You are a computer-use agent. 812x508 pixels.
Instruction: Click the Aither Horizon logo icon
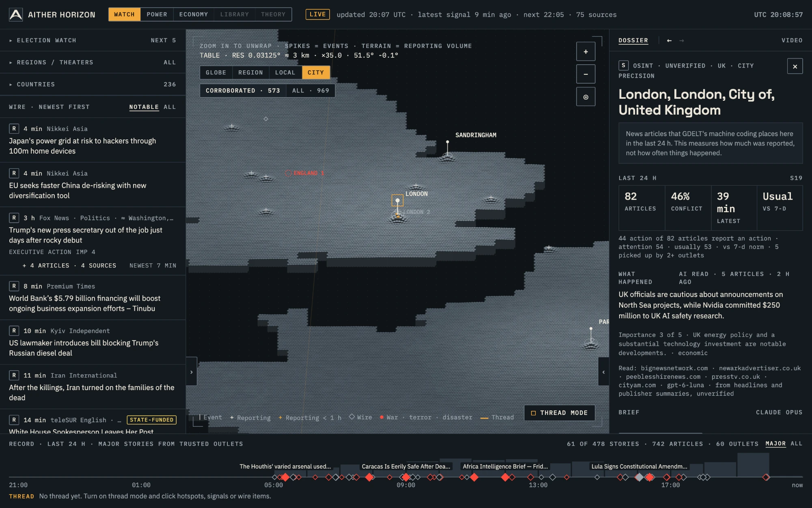pos(16,15)
